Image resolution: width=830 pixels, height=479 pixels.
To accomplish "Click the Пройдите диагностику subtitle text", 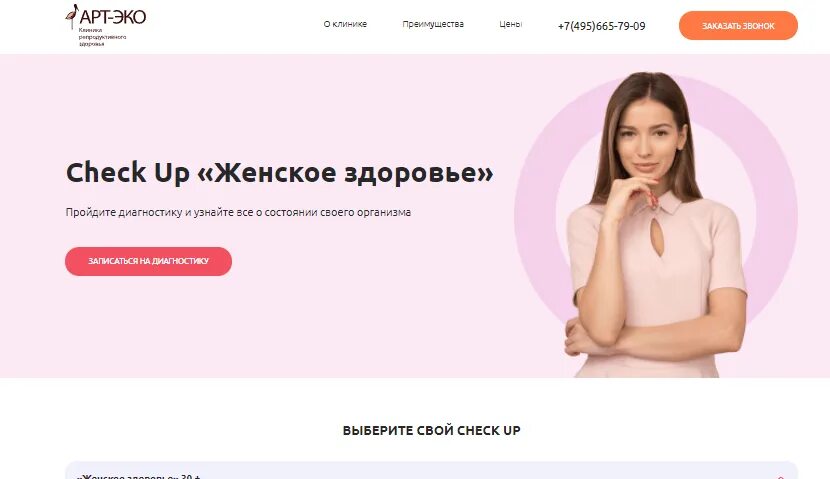I will pos(238,212).
